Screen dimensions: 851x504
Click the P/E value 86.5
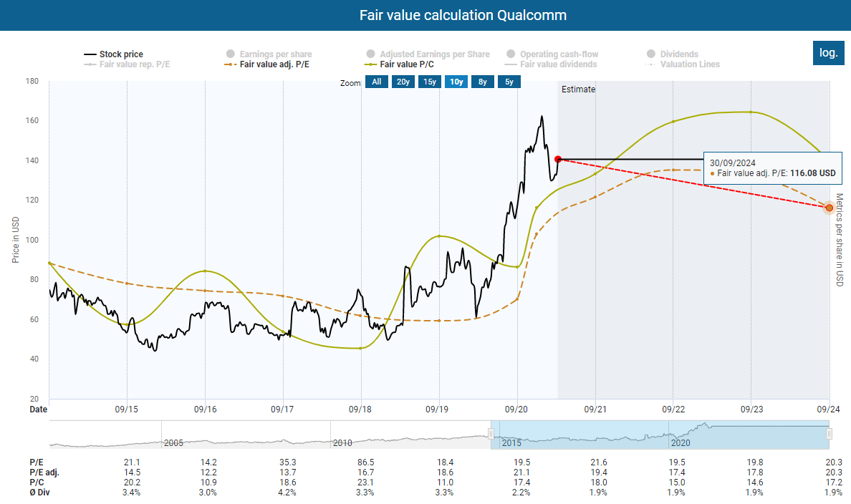(x=366, y=462)
